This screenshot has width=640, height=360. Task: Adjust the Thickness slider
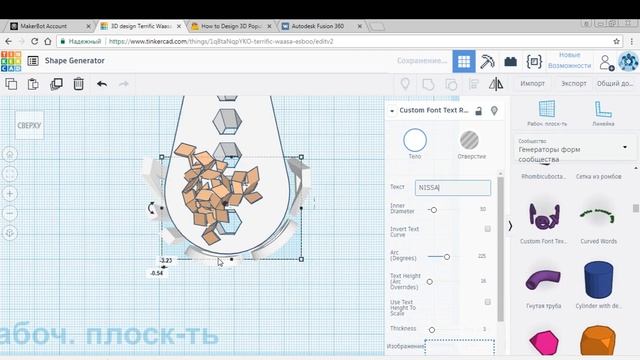(x=432, y=329)
